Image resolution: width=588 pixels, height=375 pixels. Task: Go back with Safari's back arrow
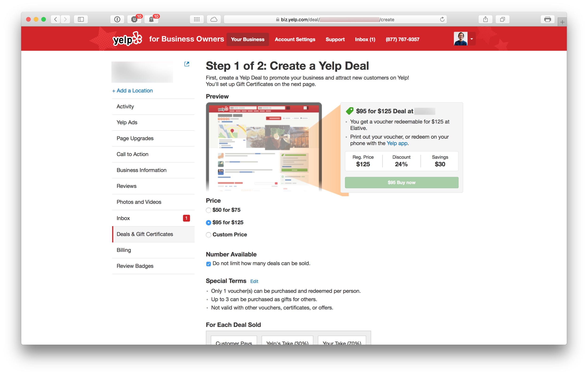(56, 19)
